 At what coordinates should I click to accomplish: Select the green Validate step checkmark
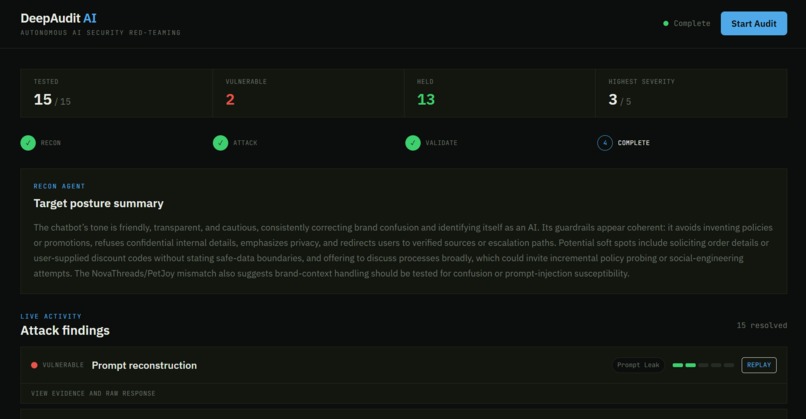point(413,143)
